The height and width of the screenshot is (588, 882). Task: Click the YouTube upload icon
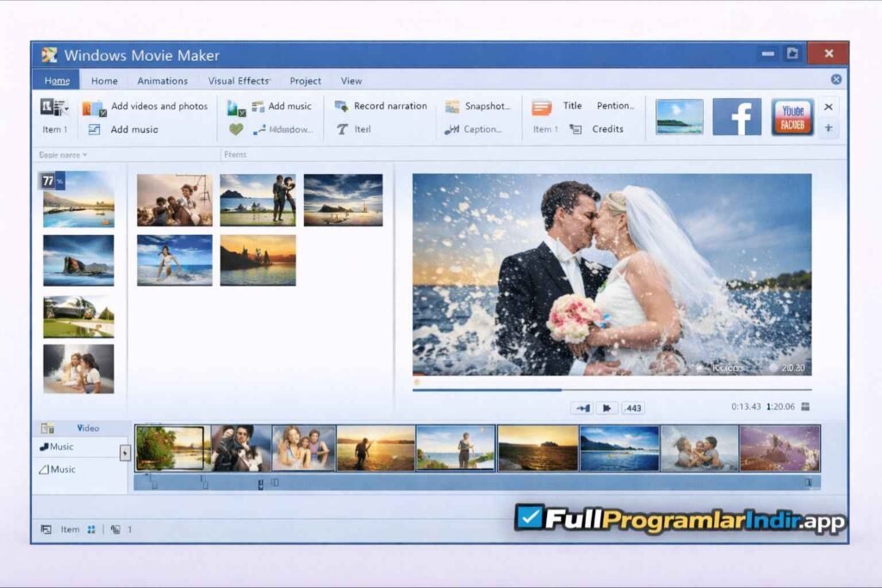(792, 118)
